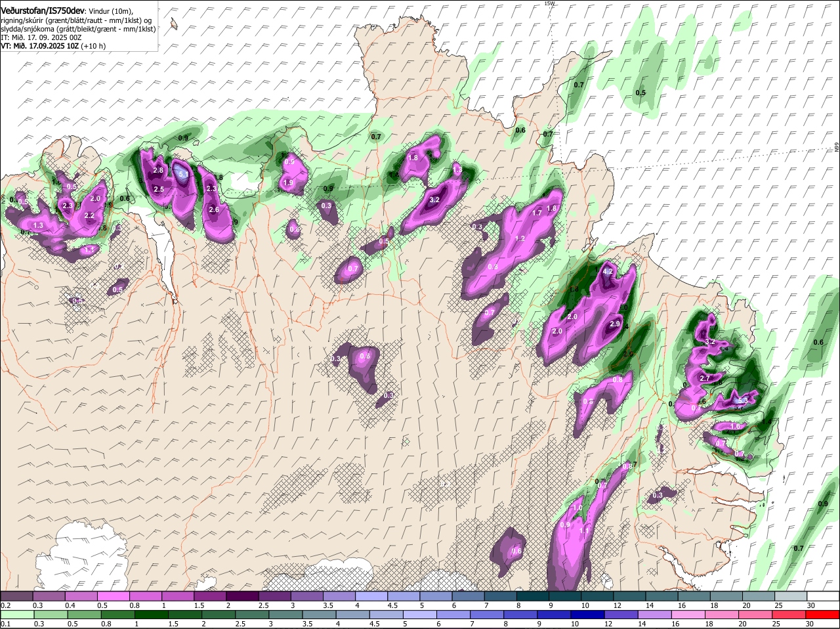Click the 4.2 precipitation value on the map
This screenshot has width=840, height=629.
point(608,272)
